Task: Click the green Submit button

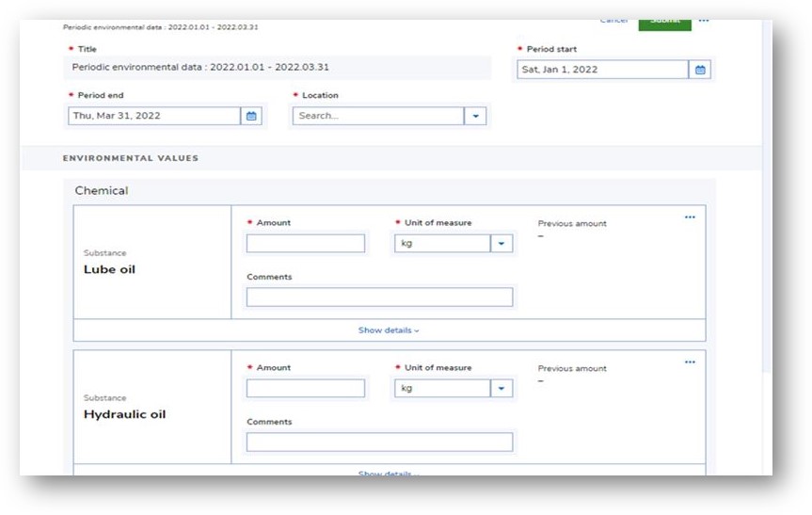Action: click(x=664, y=24)
